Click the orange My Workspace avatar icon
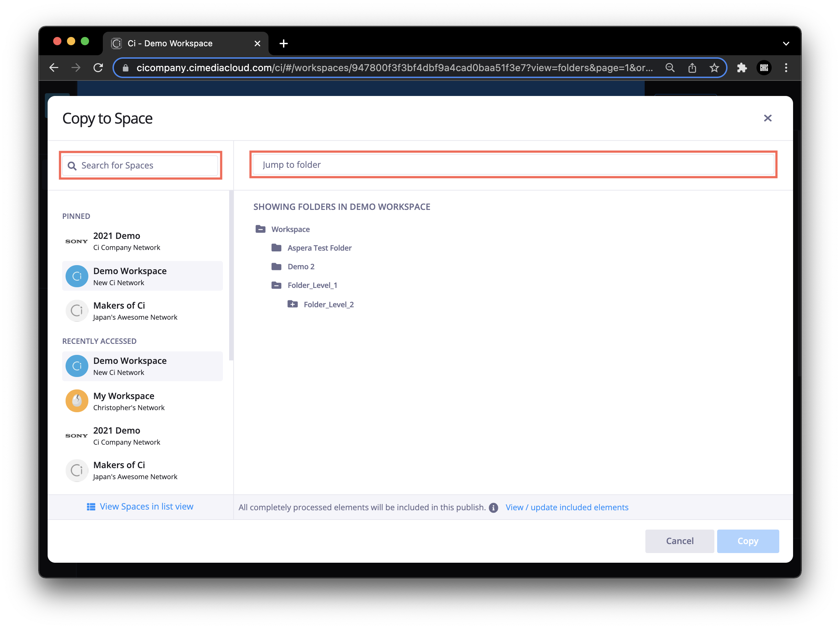This screenshot has width=840, height=629. [77, 401]
